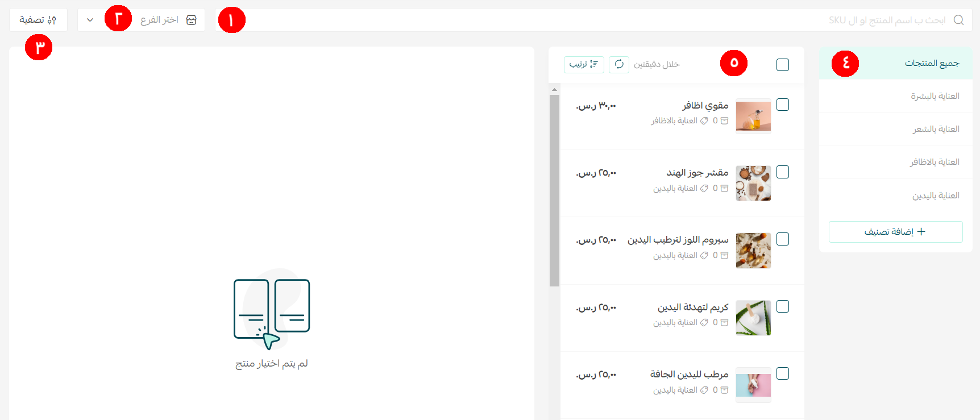Click the tag icon for مقشر جوز الهند
Image resolution: width=980 pixels, height=420 pixels.
click(x=704, y=188)
